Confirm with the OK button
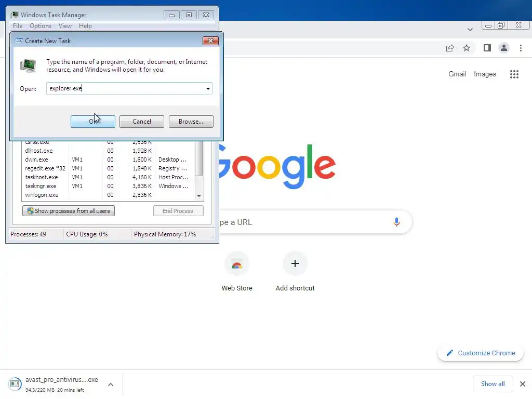 tap(92, 122)
